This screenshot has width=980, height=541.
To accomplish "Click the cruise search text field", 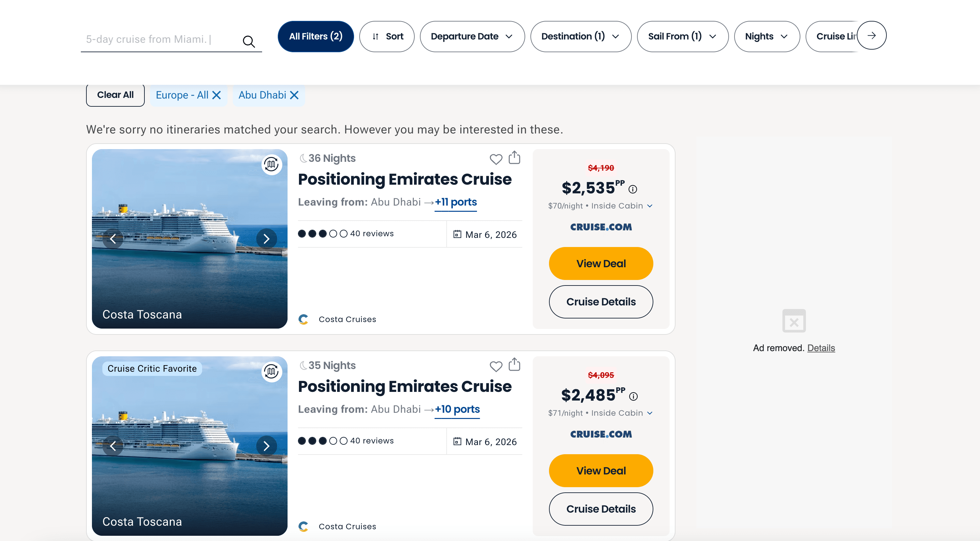I will tap(160, 39).
